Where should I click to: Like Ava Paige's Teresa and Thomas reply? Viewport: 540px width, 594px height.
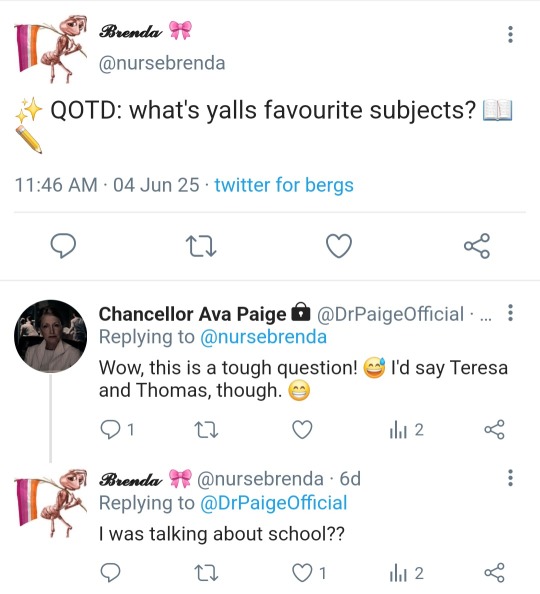coord(302,430)
